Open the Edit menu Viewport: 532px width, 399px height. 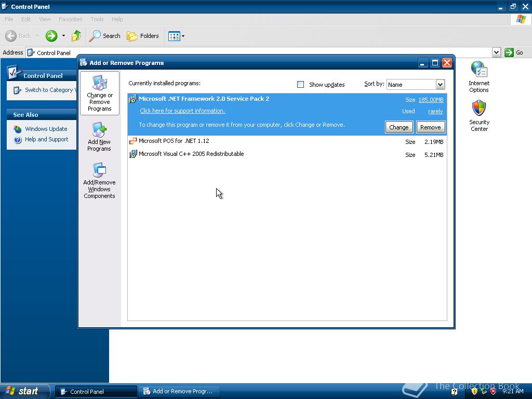(x=26, y=19)
